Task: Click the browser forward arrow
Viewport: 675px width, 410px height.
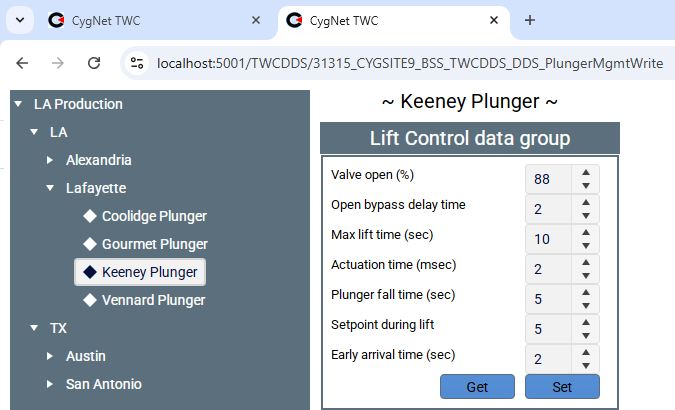Action: coord(58,63)
